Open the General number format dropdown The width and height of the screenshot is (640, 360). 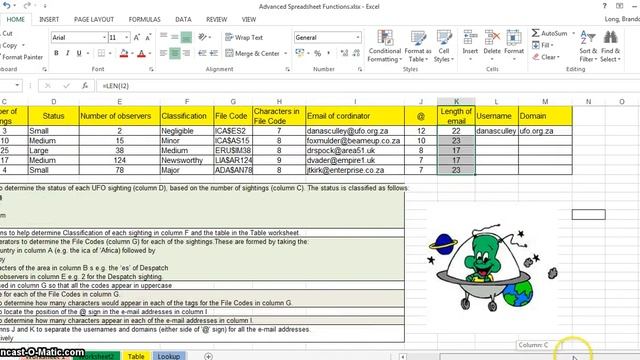coord(358,38)
